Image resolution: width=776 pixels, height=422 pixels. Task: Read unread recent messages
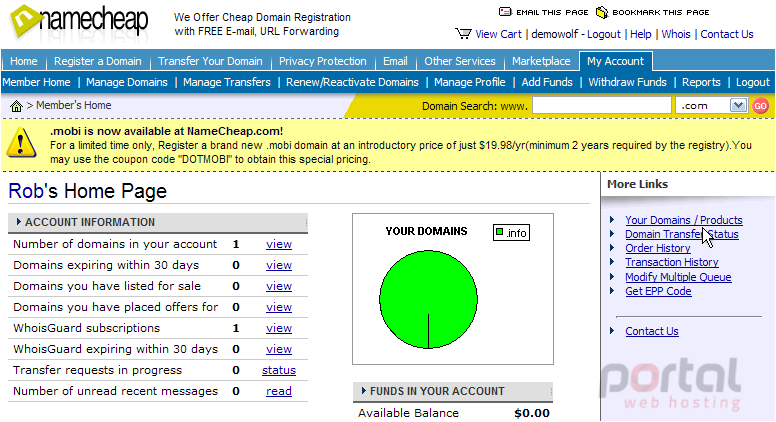[279, 391]
